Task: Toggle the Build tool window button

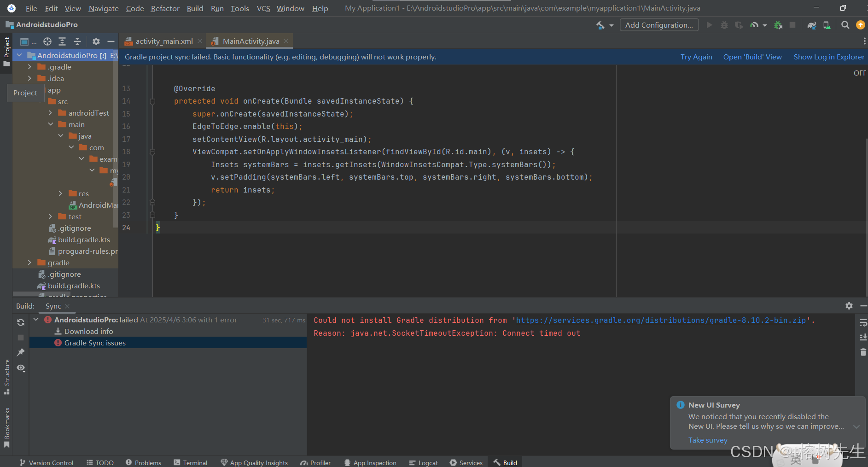Action: coord(505,462)
